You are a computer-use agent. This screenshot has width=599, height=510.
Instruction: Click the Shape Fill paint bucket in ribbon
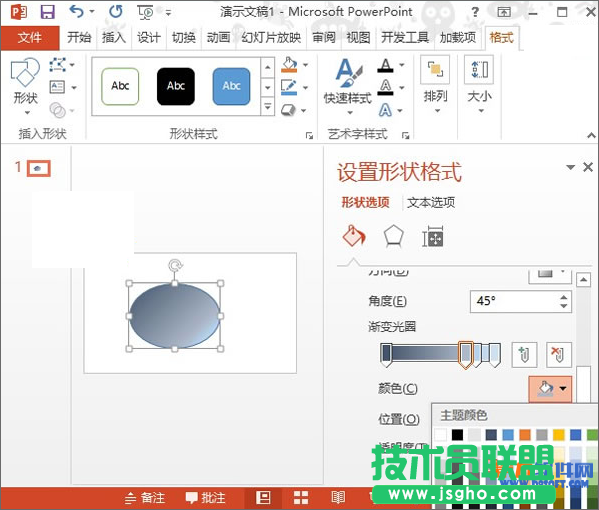point(289,65)
